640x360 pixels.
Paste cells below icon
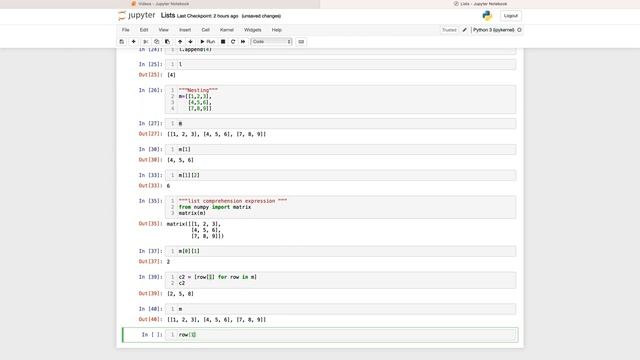[167, 42]
